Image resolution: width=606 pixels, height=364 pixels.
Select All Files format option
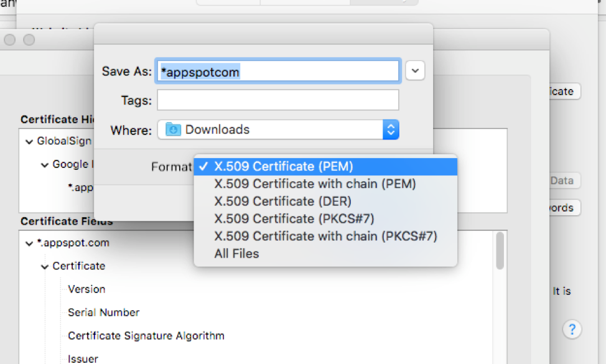point(236,254)
